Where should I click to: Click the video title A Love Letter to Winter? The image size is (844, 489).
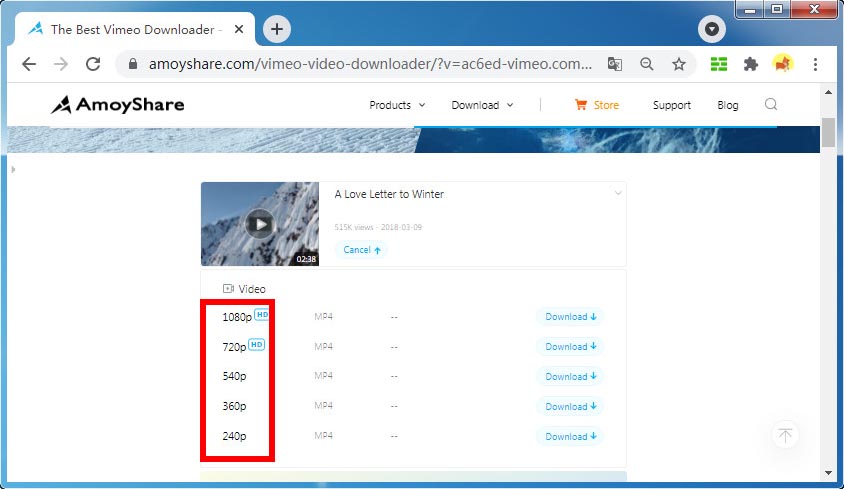(x=389, y=194)
